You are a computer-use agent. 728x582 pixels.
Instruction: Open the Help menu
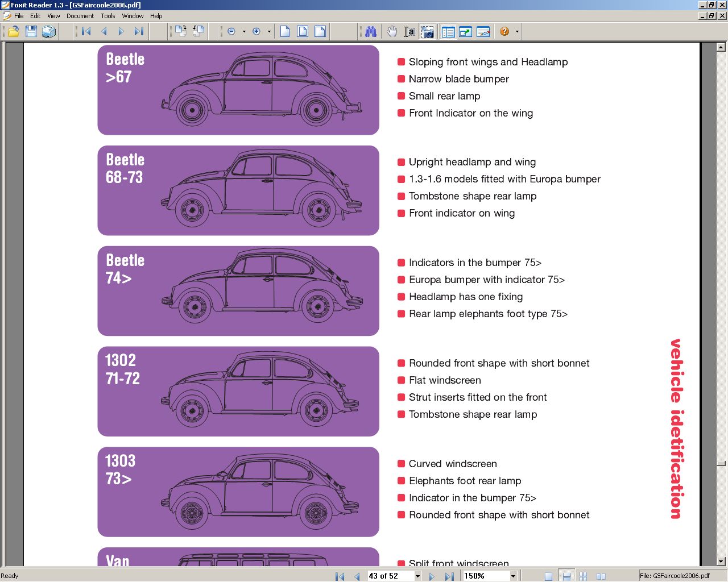pyautogui.click(x=156, y=16)
